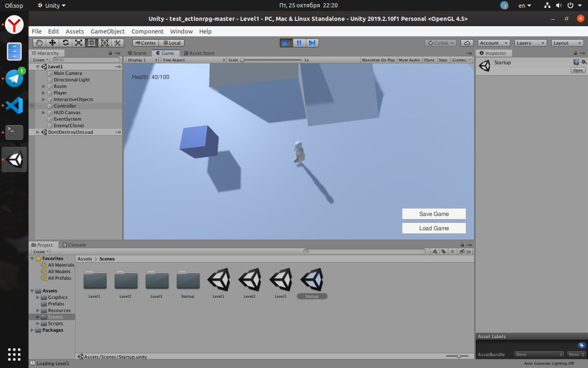Select the Scale tool

[79, 43]
